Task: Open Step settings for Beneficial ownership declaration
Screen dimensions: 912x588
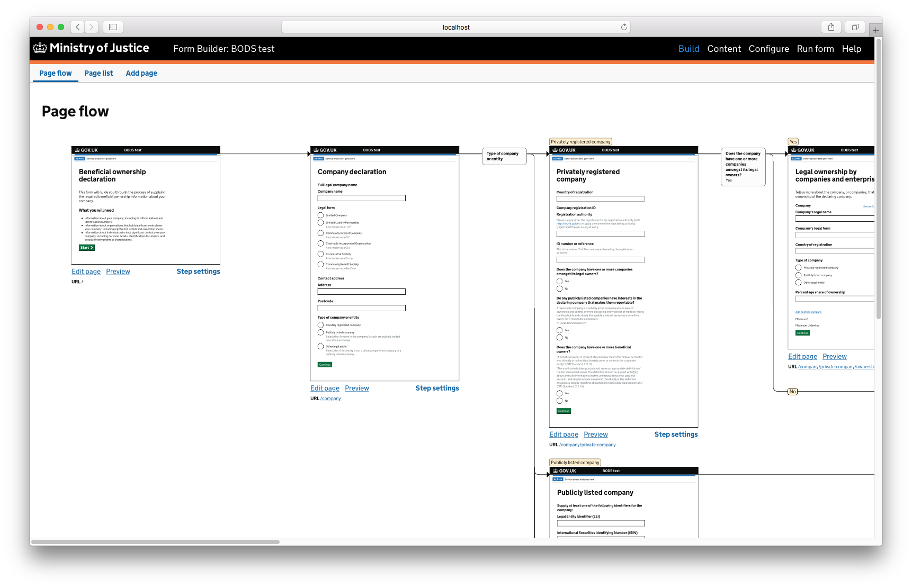Action: (x=198, y=272)
